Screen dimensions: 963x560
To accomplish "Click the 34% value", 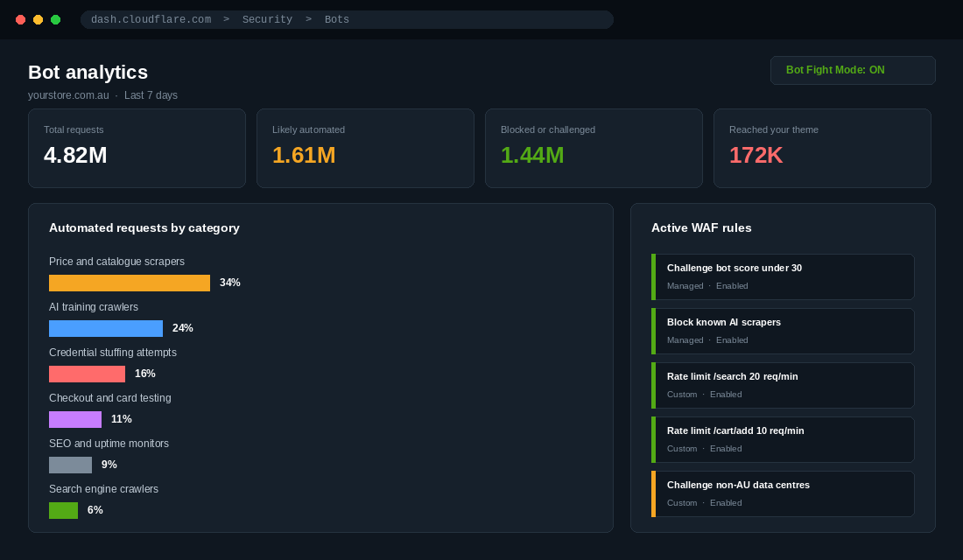I will (229, 283).
